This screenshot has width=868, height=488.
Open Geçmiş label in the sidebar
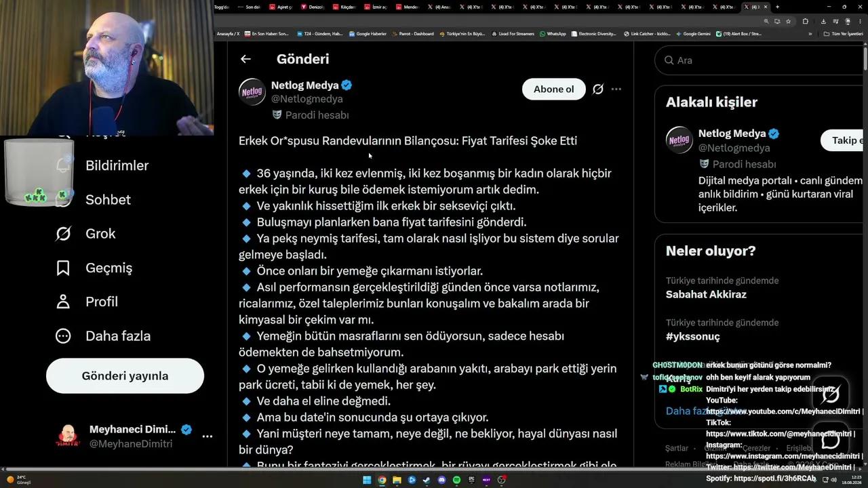[x=108, y=268]
